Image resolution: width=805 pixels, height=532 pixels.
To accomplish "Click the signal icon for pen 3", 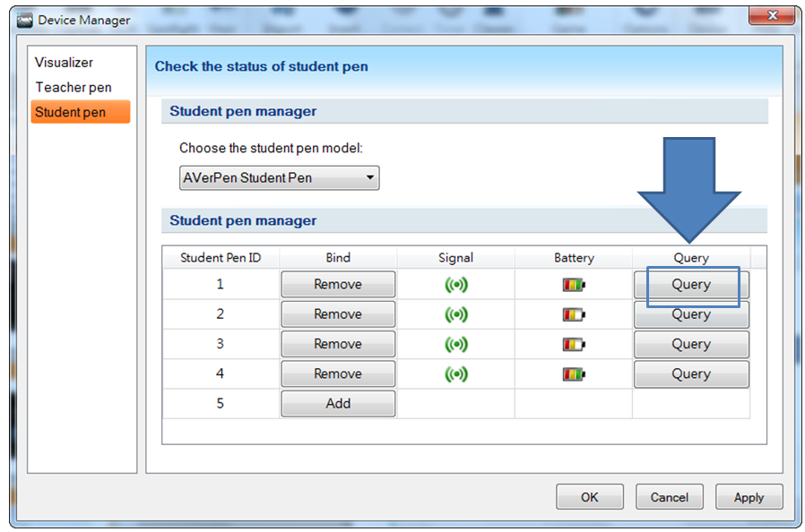I will tap(456, 345).
